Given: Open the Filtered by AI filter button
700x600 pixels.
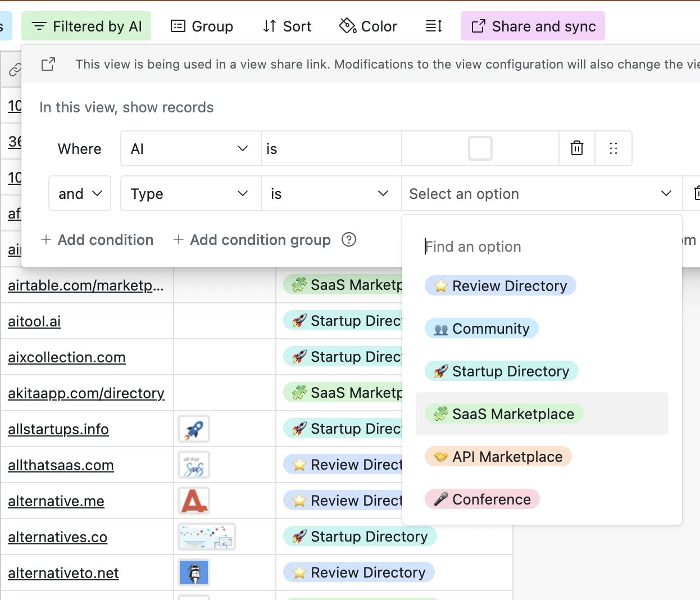Looking at the screenshot, I should pos(87,26).
